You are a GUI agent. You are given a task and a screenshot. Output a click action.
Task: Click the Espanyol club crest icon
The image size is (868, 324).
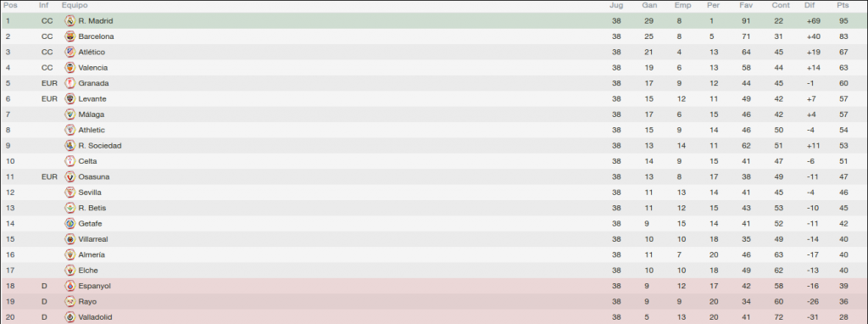point(70,287)
